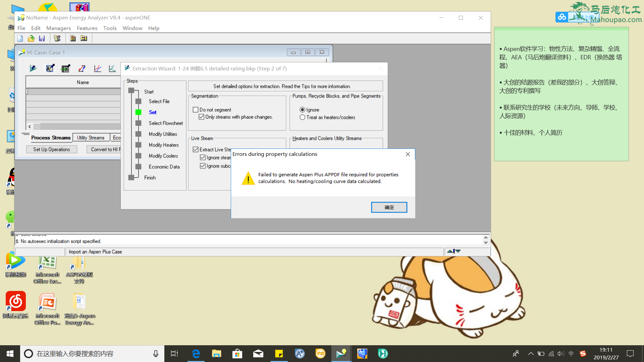The image size is (644, 362).
Task: Click the volume speaker tray icon
Action: click(561, 354)
